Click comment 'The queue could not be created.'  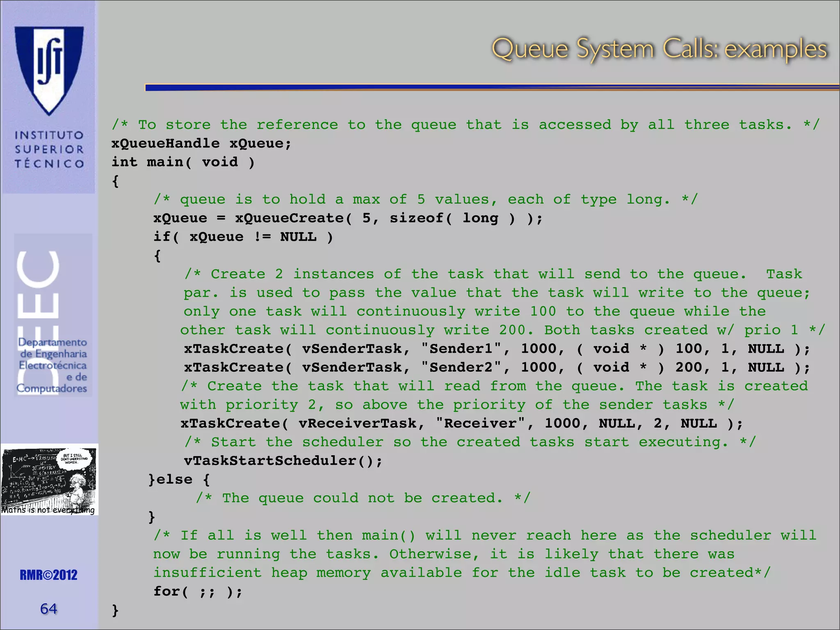363,498
